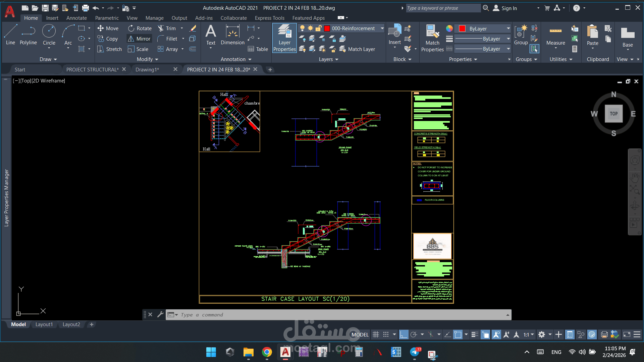Click the Mirror modify tool

coord(139,39)
